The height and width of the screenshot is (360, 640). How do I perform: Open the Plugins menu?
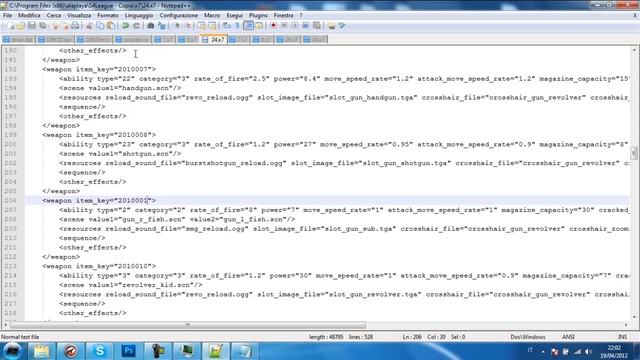pos(258,16)
